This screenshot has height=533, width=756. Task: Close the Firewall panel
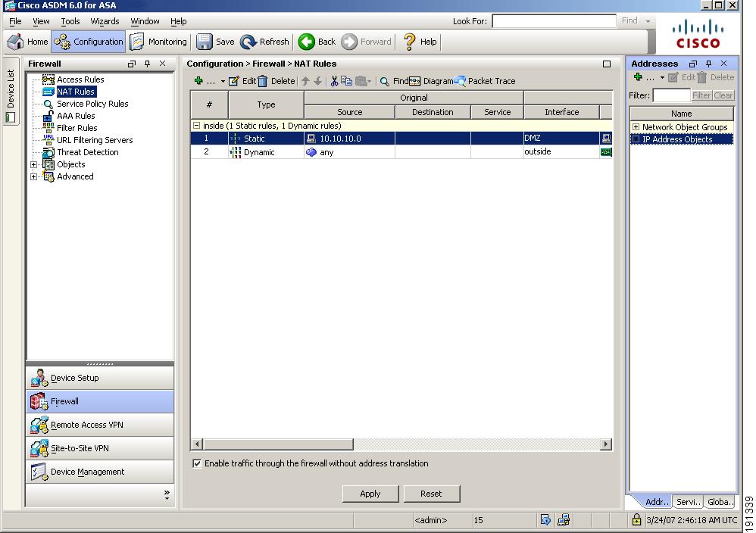click(162, 64)
